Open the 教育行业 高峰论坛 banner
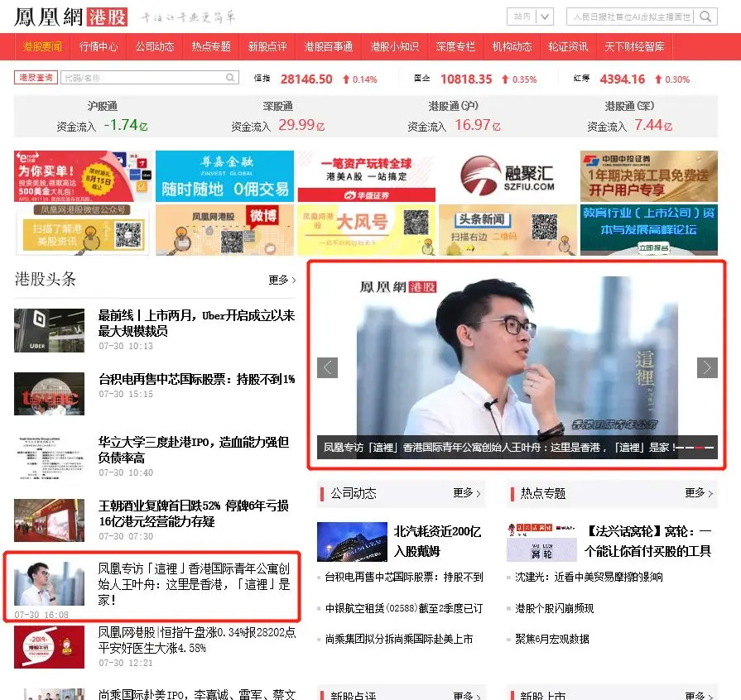Screen dimensions: 741x700 pyautogui.click(x=649, y=230)
